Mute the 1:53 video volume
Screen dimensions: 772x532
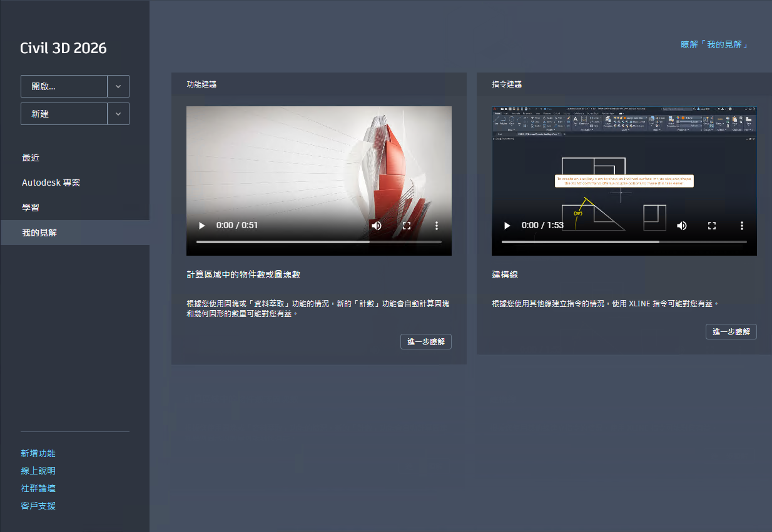click(x=682, y=225)
